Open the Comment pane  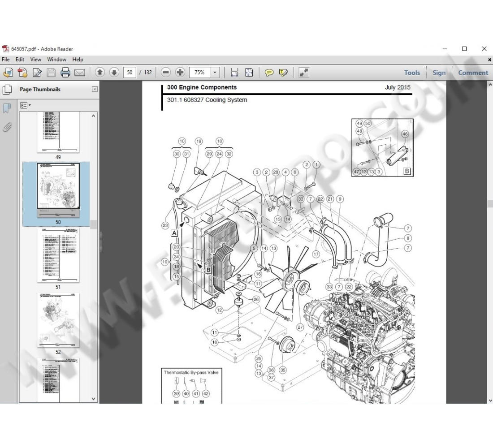[x=473, y=72]
